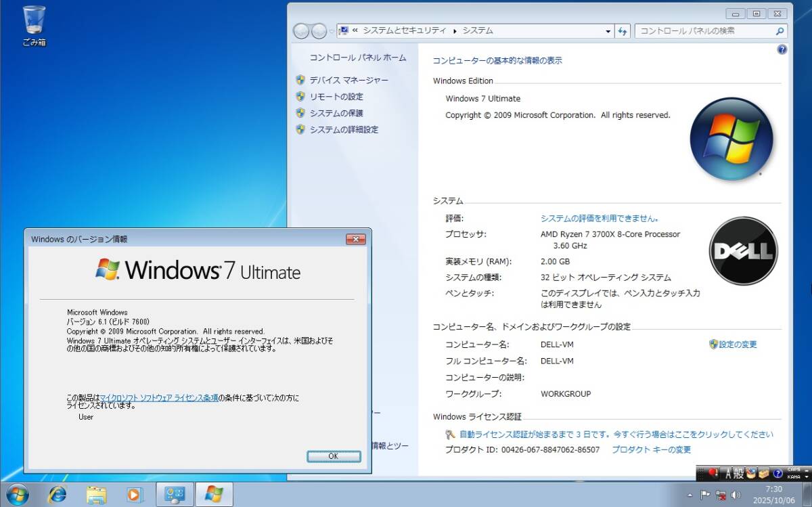The height and width of the screenshot is (507, 812).
Task: Click the shield icon next to 設定の変更
Action: 713,345
